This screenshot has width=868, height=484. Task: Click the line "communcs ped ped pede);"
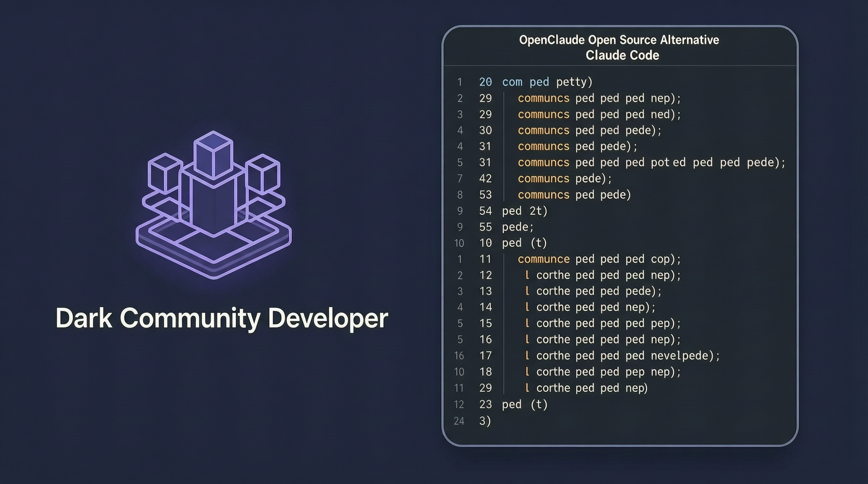coord(589,130)
